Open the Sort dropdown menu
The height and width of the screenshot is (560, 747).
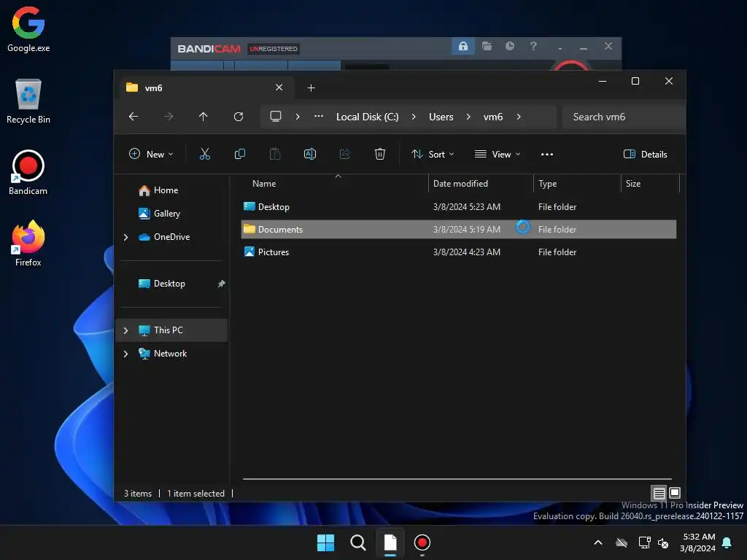coord(433,155)
